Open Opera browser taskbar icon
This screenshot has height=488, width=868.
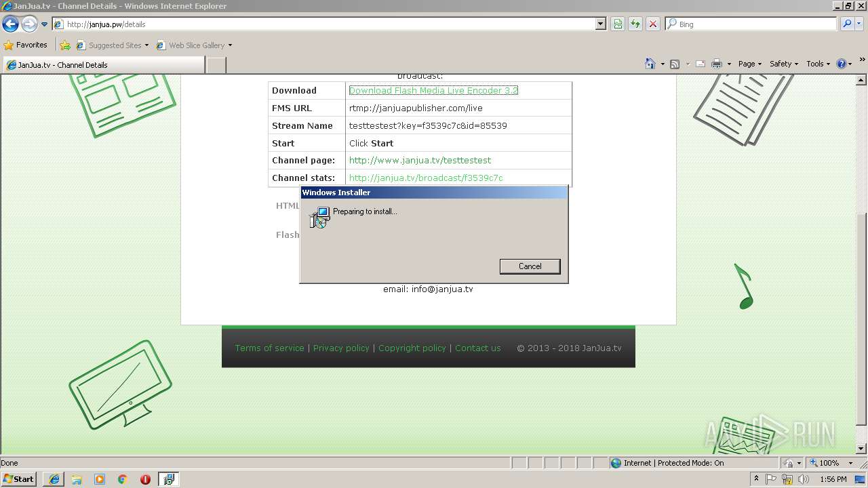click(x=145, y=479)
